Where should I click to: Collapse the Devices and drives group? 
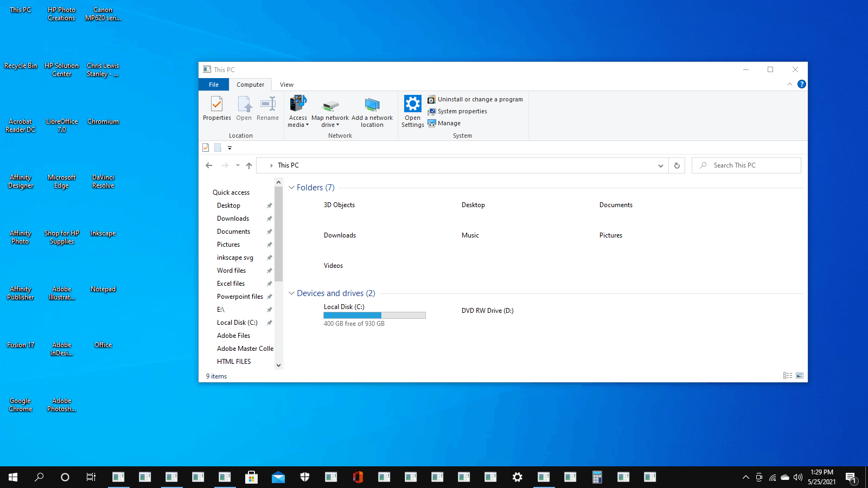pyautogui.click(x=291, y=293)
